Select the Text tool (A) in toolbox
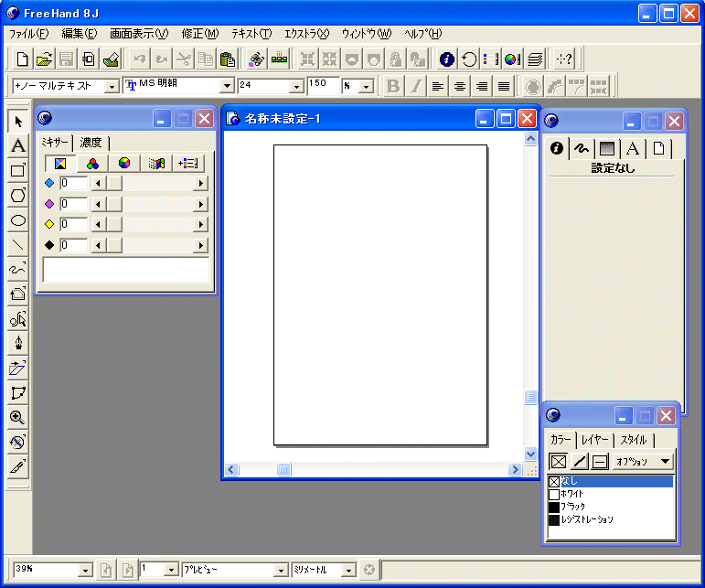Image resolution: width=705 pixels, height=588 pixels. click(x=17, y=146)
